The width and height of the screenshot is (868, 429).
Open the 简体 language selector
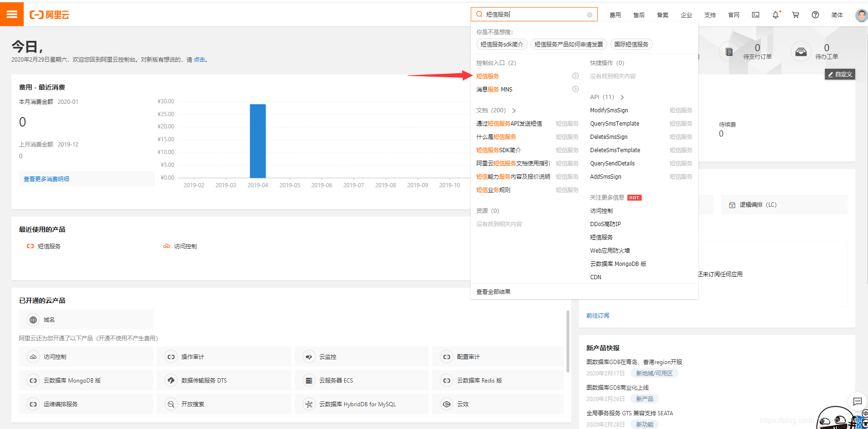(x=837, y=15)
